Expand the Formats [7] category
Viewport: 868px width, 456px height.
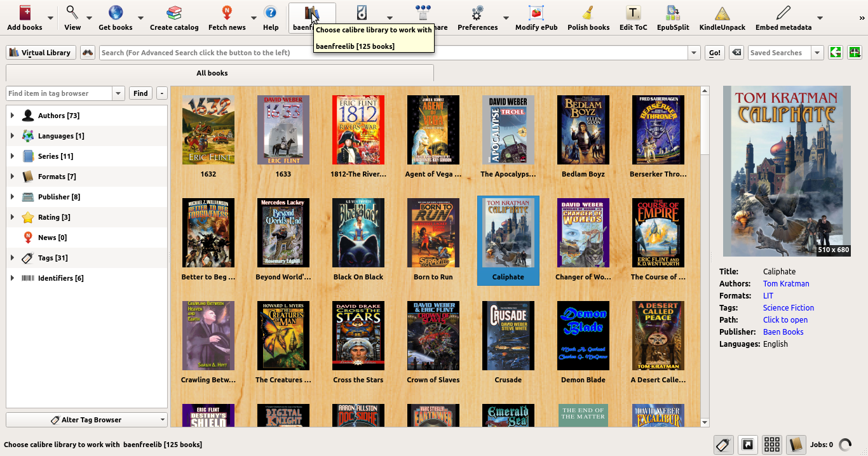tap(12, 177)
